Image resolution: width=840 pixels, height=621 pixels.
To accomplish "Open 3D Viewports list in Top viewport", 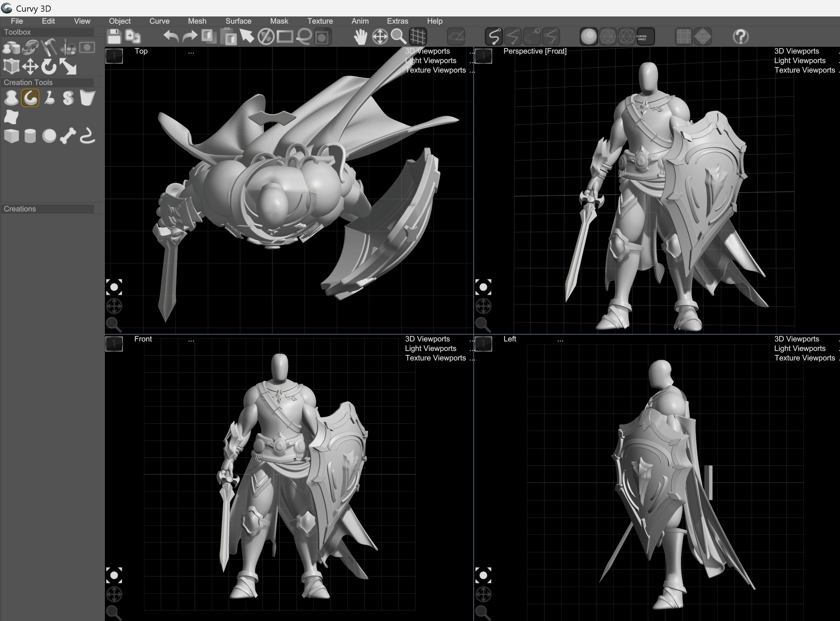I will point(427,51).
